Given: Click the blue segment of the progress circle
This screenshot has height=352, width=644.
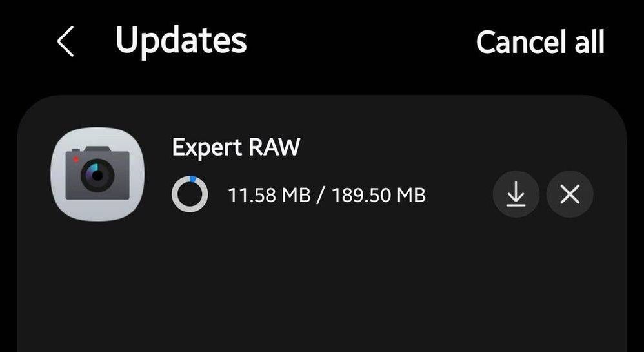Looking at the screenshot, I should tap(193, 179).
